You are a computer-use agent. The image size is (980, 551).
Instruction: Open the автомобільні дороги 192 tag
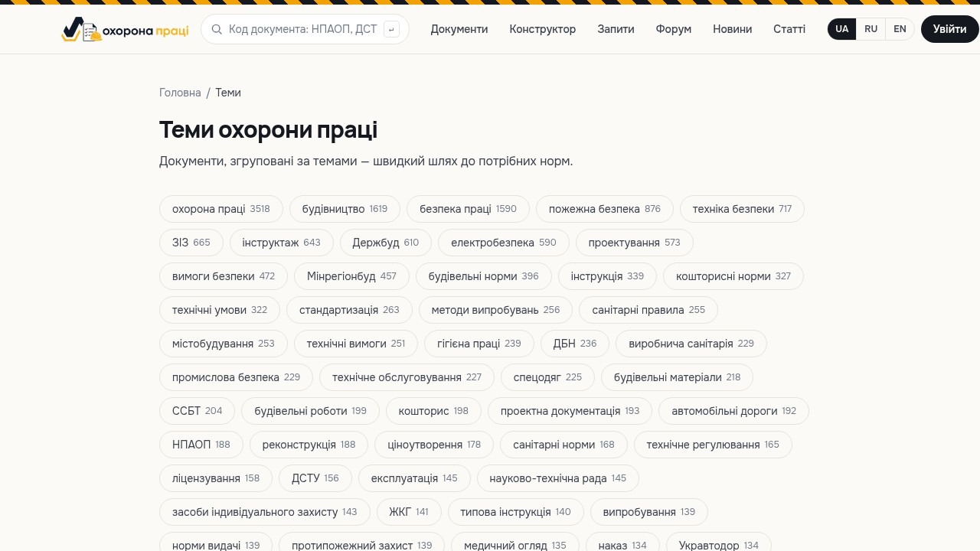(x=734, y=411)
